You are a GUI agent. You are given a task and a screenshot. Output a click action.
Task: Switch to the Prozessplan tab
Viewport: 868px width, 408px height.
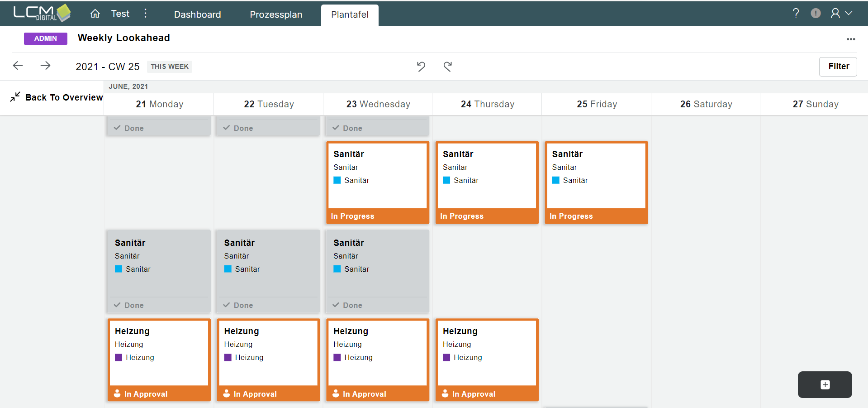tap(276, 14)
